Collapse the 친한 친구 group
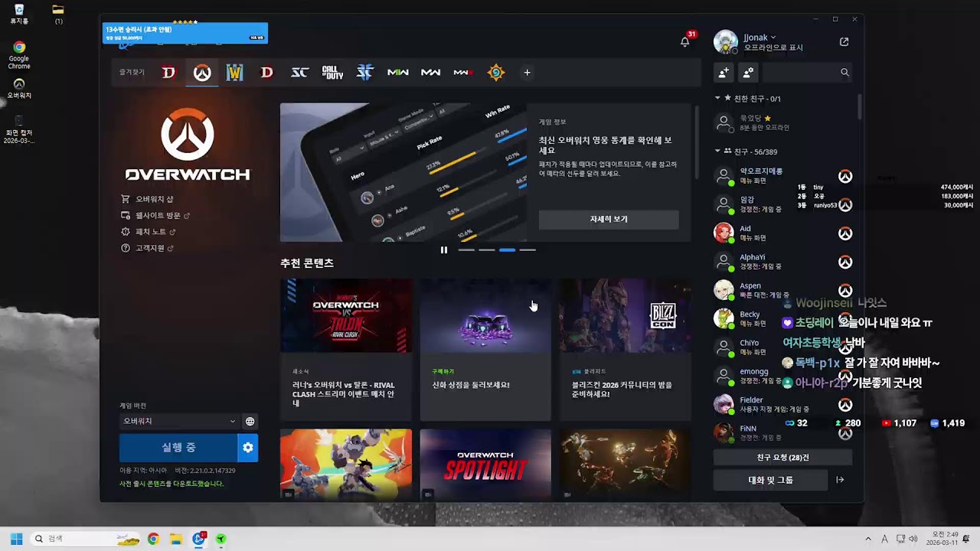The width and height of the screenshot is (980, 551). coord(717,98)
